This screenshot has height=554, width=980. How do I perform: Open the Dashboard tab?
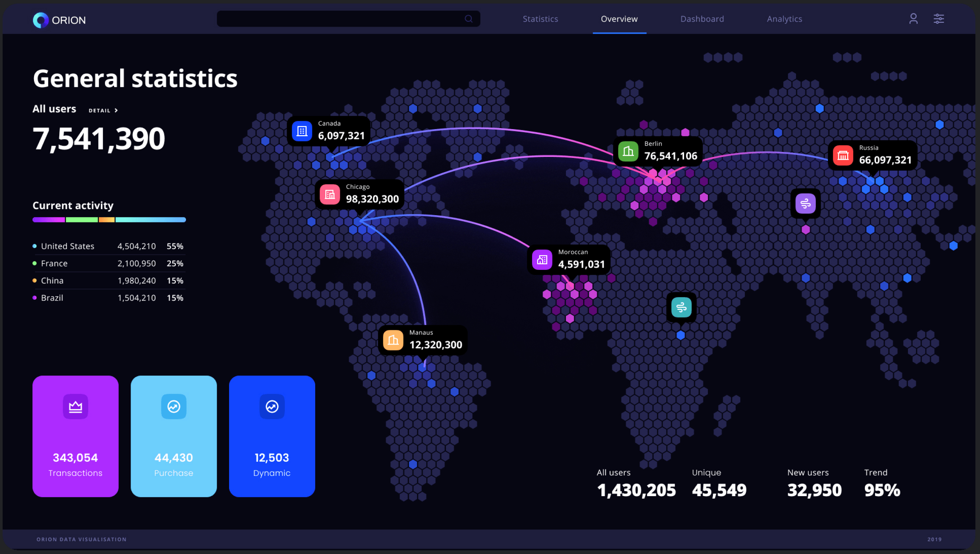coord(702,19)
